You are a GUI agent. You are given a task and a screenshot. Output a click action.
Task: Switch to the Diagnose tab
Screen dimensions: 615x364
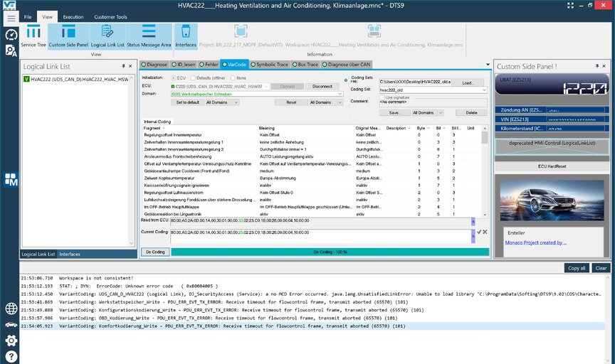point(154,65)
